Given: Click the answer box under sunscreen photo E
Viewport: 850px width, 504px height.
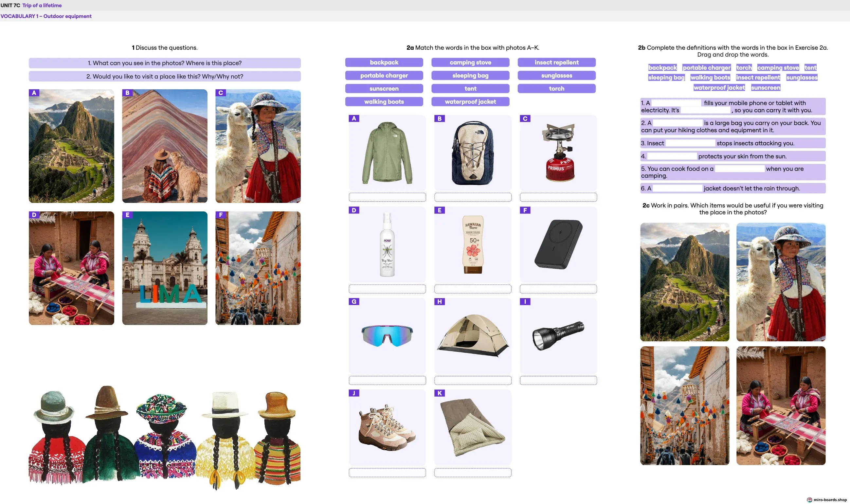Looking at the screenshot, I should (472, 289).
